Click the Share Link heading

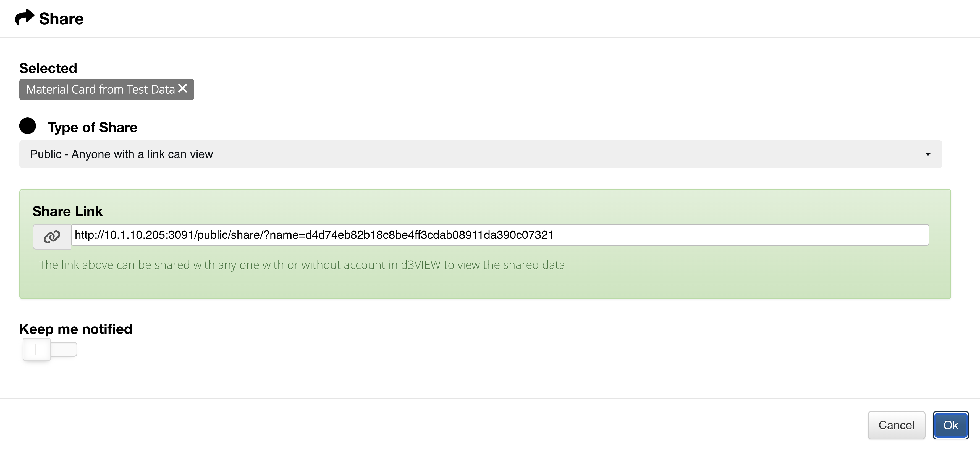click(x=67, y=211)
